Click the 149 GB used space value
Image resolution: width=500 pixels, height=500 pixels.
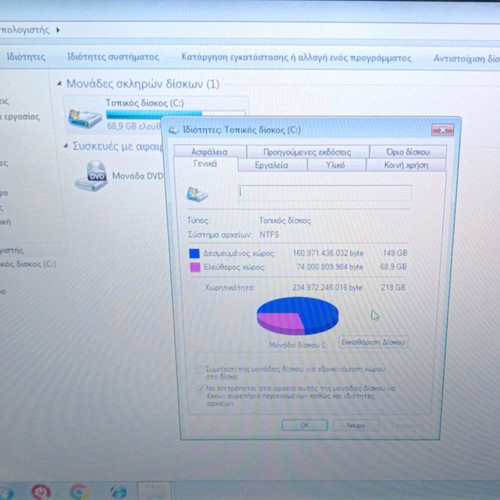point(395,253)
